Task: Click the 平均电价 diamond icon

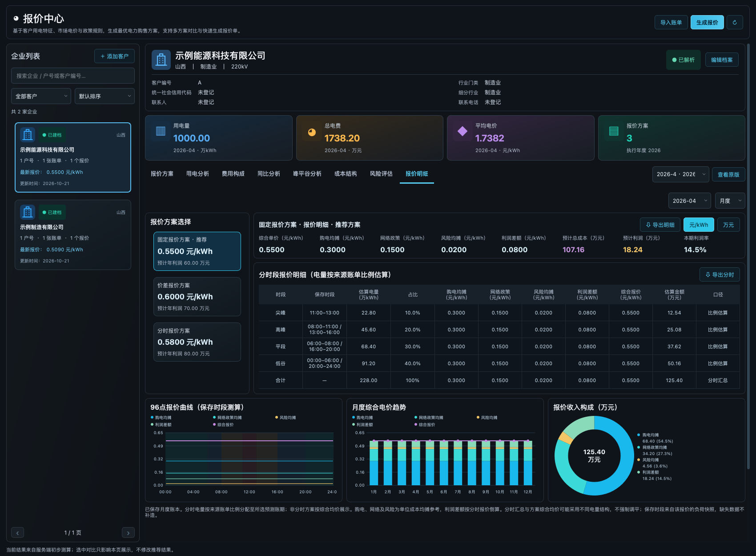Action: point(462,131)
